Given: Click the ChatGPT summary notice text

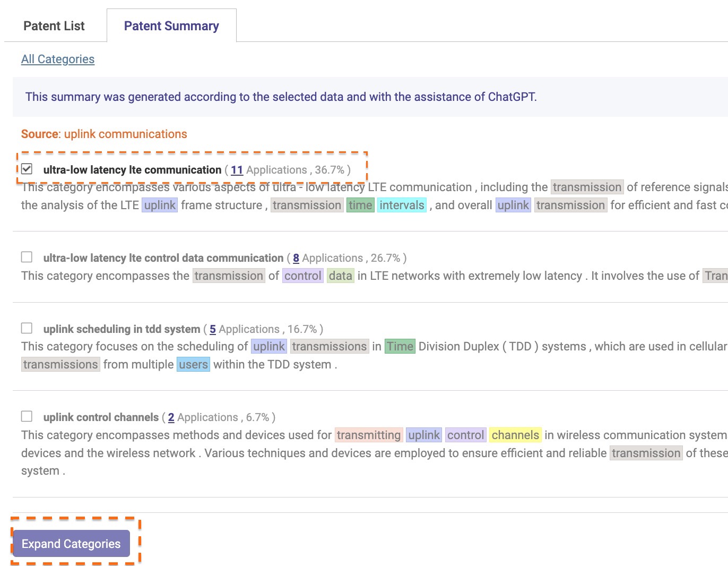Looking at the screenshot, I should 281,97.
